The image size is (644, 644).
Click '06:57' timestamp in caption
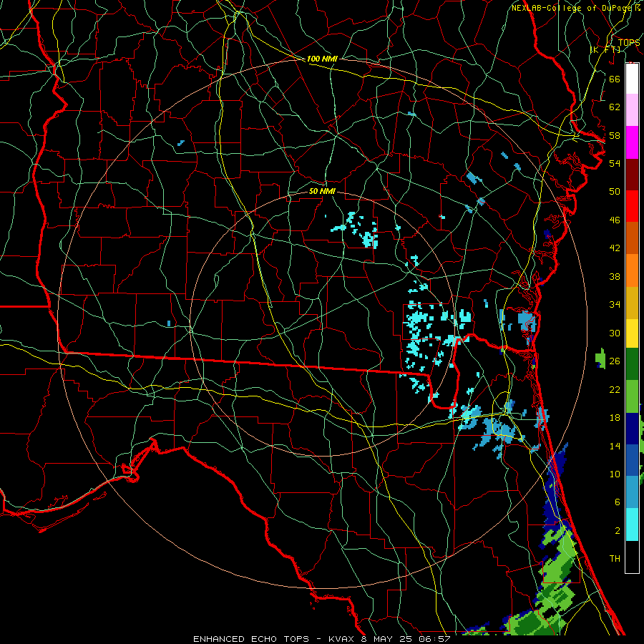[x=434, y=639]
